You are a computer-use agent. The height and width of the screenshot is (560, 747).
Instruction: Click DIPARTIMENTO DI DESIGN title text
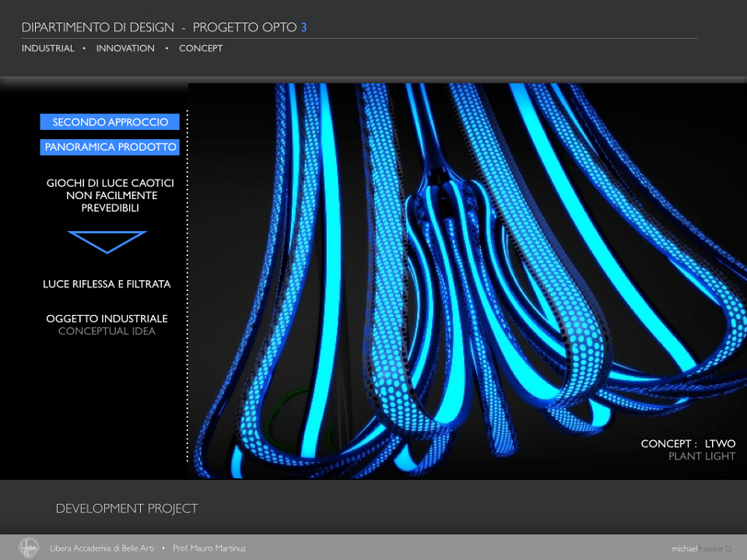click(98, 27)
